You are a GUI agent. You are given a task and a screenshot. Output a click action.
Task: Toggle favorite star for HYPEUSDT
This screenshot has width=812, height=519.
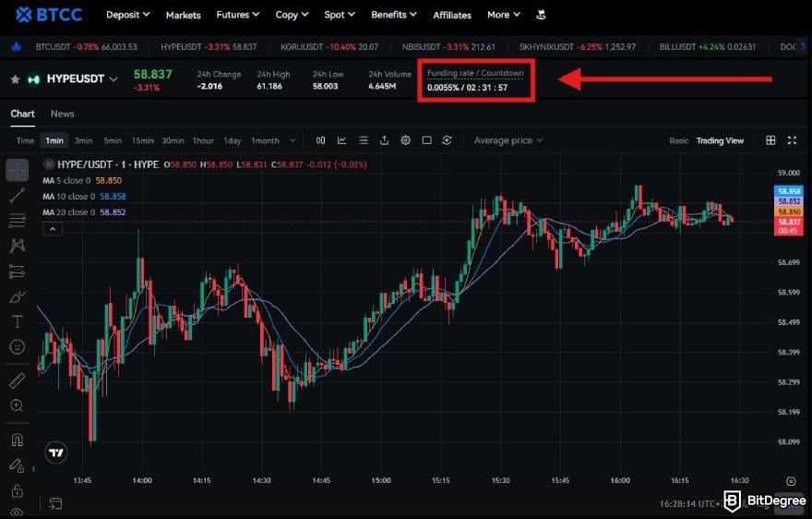coord(16,79)
